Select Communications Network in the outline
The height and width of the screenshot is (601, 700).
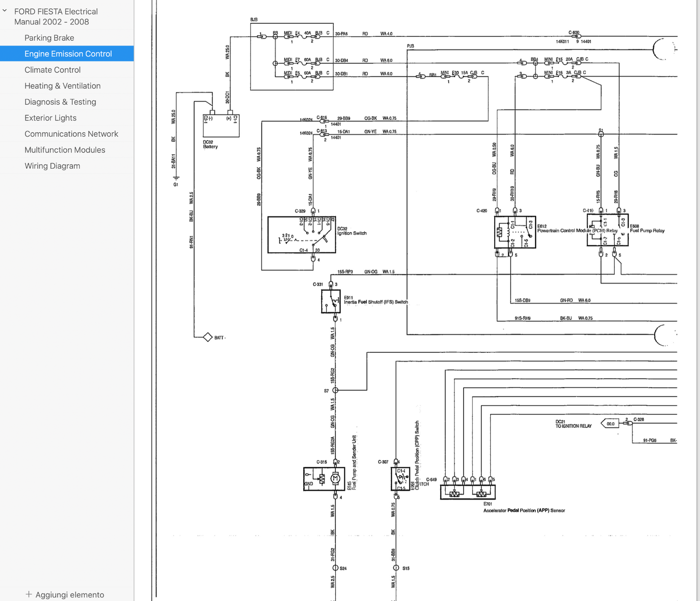pos(71,134)
